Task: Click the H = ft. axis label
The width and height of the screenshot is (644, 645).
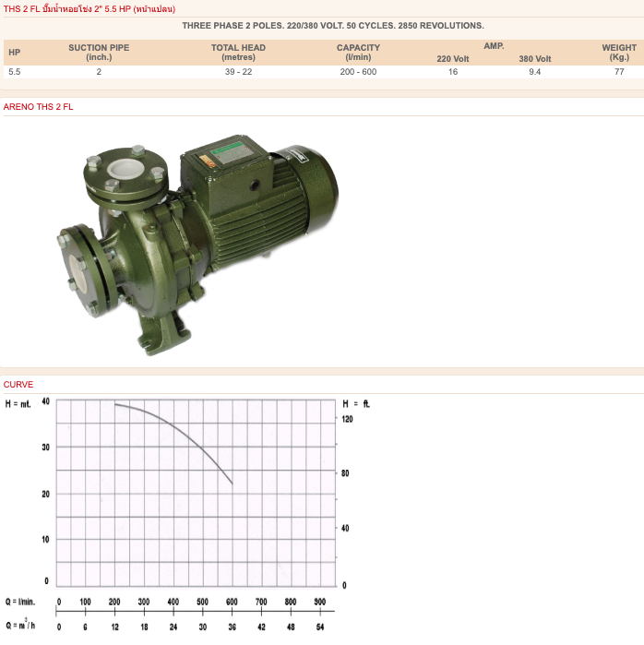Action: [356, 404]
